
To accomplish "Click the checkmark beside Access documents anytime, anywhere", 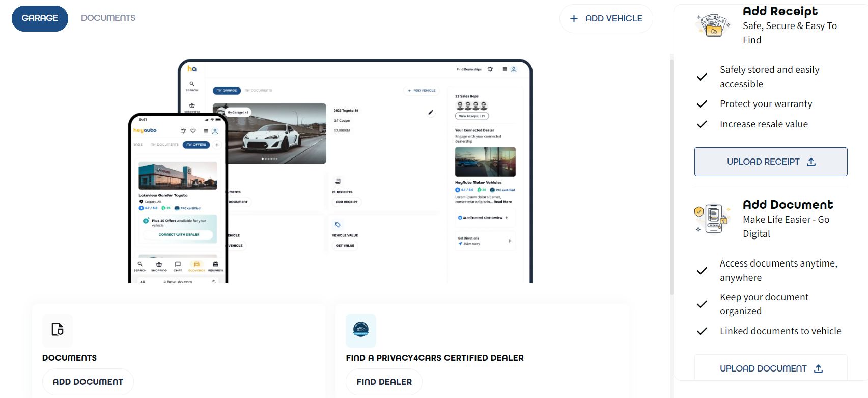I will (x=702, y=271).
